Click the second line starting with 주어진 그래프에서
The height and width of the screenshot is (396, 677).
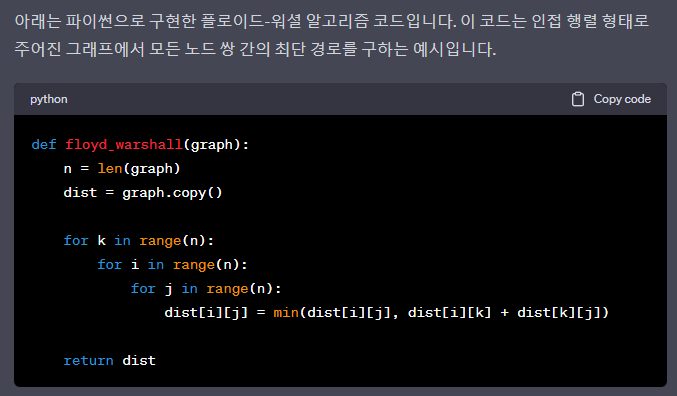(x=255, y=49)
